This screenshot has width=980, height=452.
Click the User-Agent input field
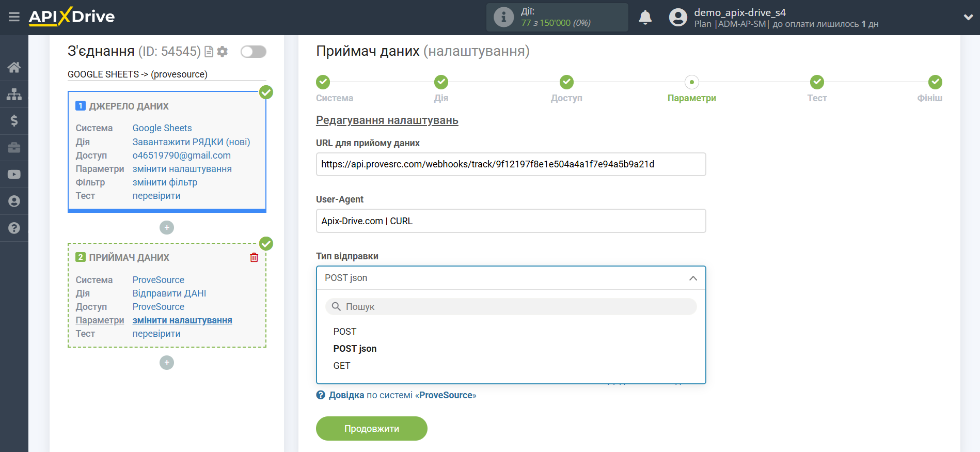(x=511, y=221)
